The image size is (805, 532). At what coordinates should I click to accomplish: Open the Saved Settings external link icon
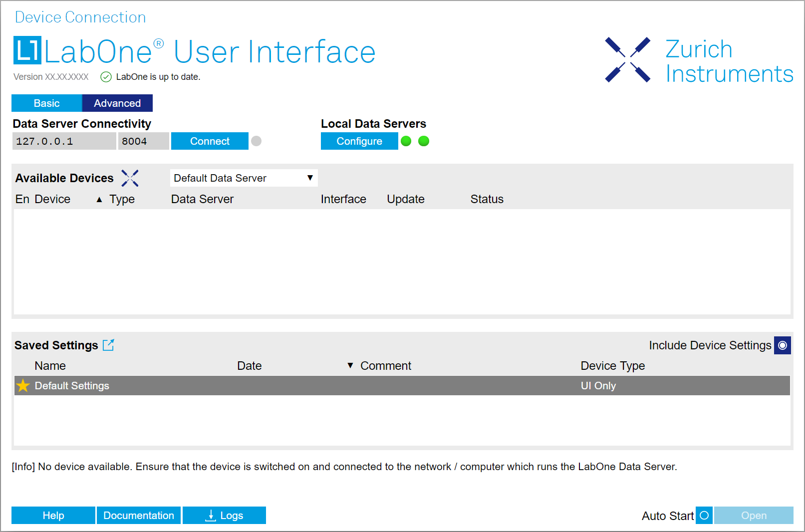coord(108,345)
